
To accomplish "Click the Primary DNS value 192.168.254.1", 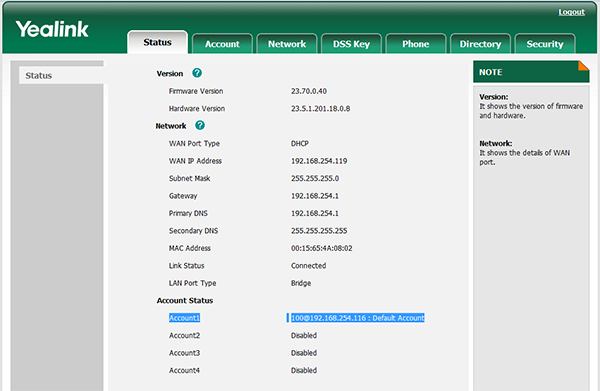I will [315, 213].
